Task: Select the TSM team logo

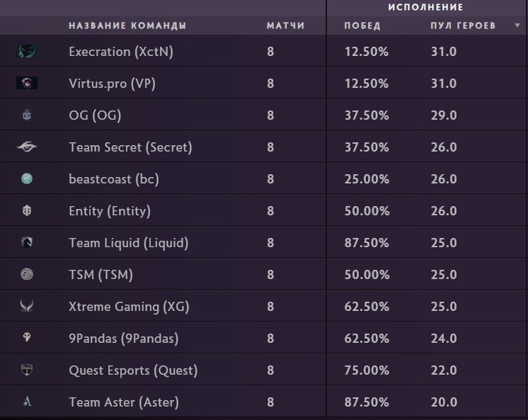Action: coord(27,275)
